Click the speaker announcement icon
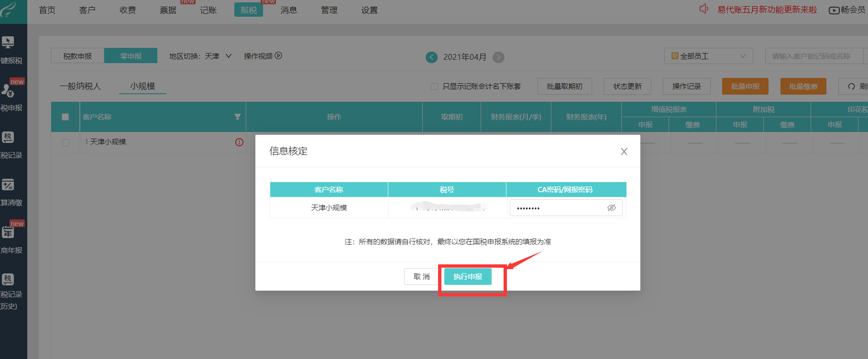The image size is (868, 359). (703, 9)
